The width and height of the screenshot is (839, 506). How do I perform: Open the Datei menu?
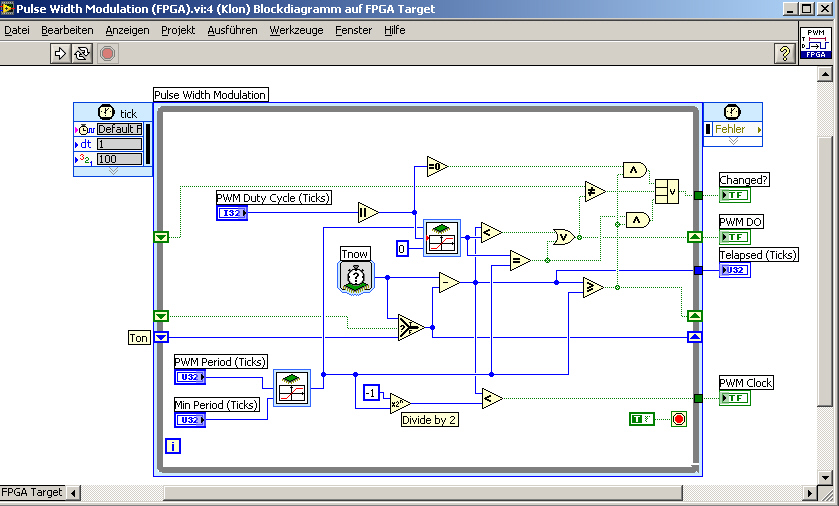point(17,30)
